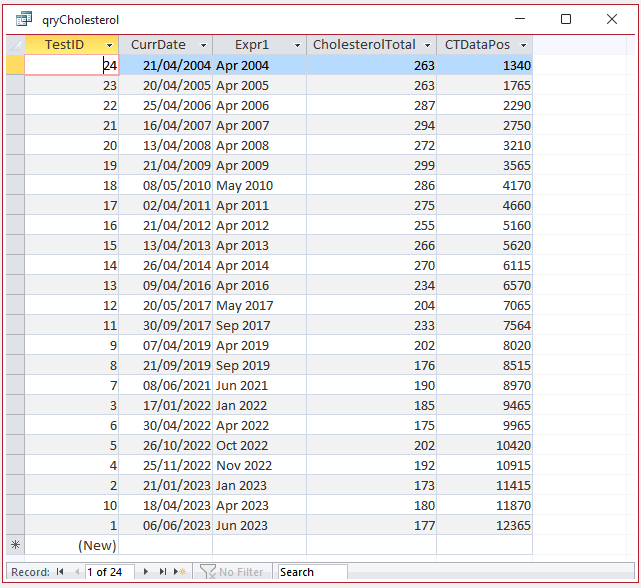The height and width of the screenshot is (588, 641).
Task: Create new blank record navigation button
Action: pos(180,572)
